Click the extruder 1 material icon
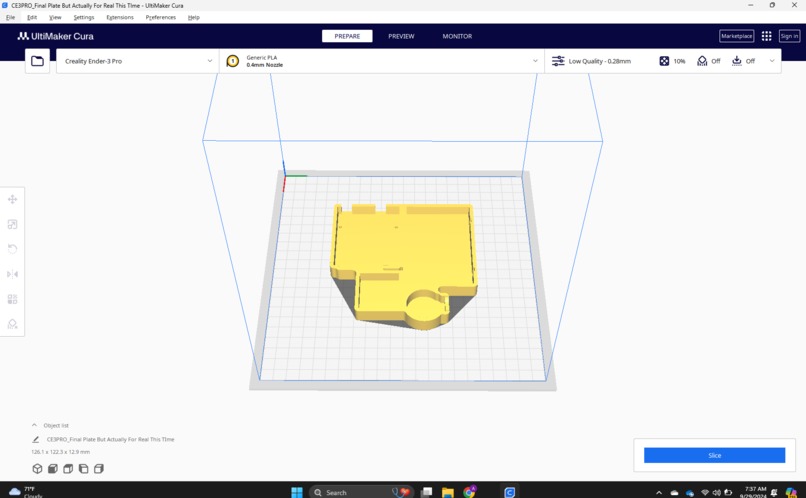This screenshot has height=498, width=806. click(233, 61)
